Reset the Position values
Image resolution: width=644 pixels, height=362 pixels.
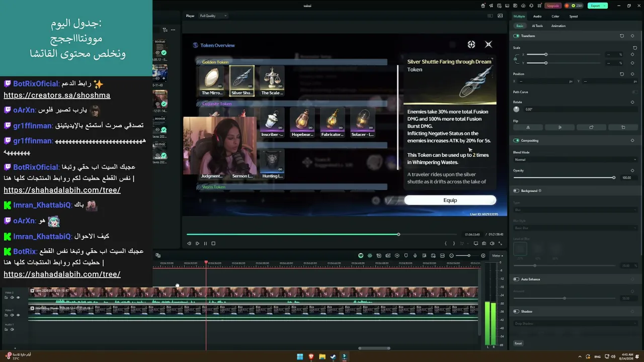pyautogui.click(x=622, y=74)
